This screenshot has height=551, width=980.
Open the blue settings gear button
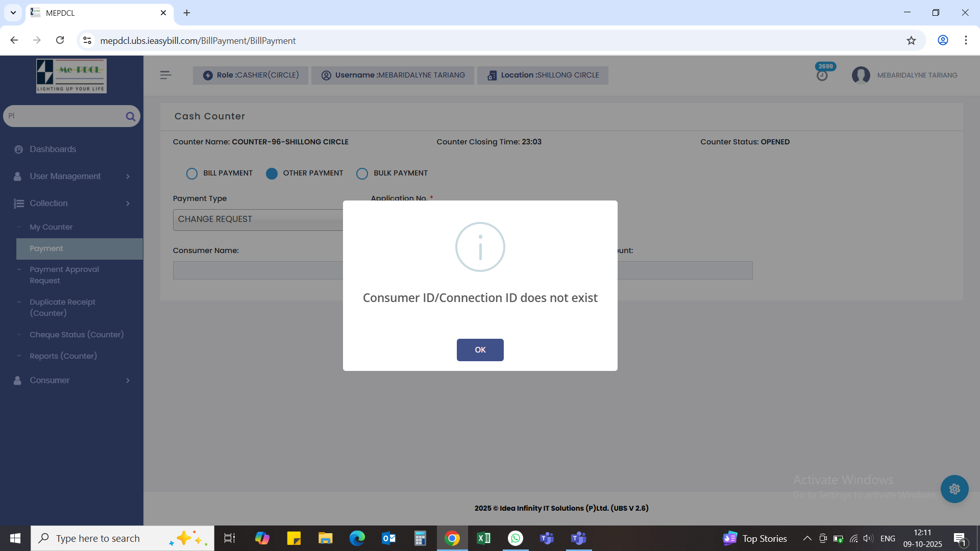[954, 489]
